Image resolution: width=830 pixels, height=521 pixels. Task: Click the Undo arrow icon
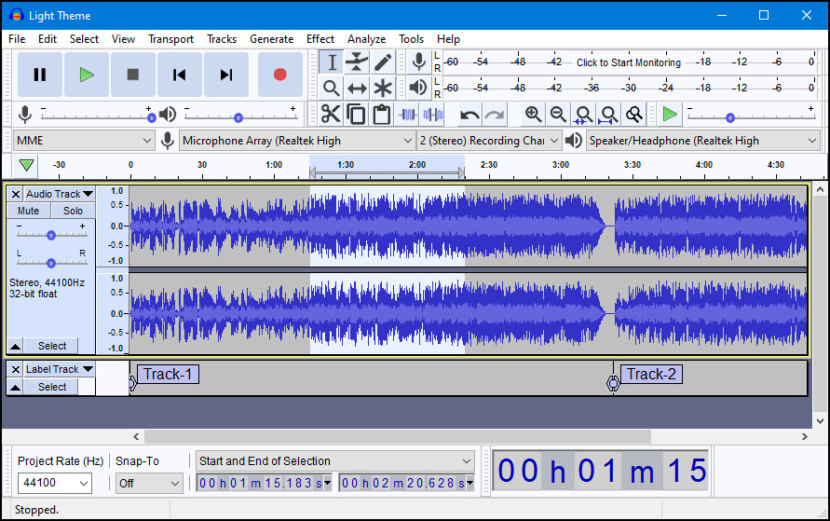tap(469, 114)
